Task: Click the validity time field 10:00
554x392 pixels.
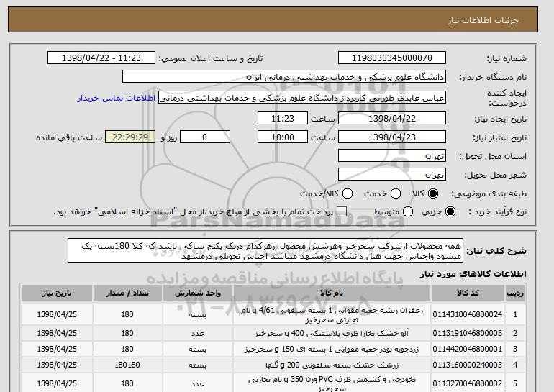Action: [x=283, y=137]
